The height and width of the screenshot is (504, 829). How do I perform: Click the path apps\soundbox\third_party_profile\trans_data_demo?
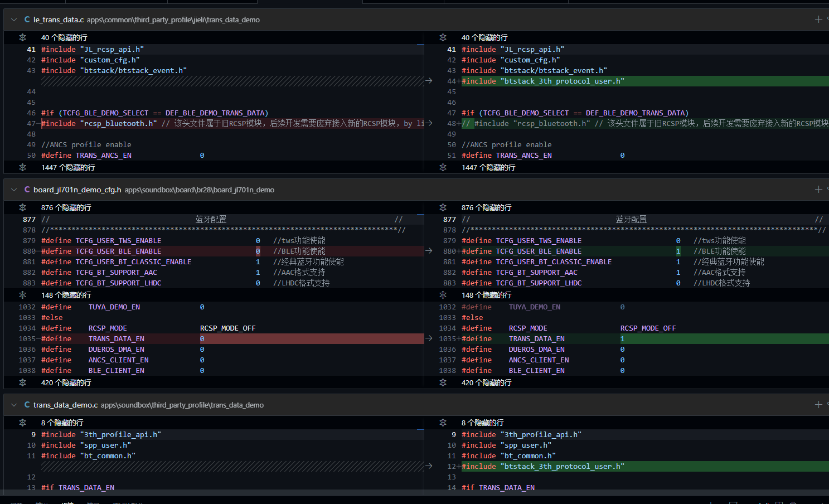point(182,405)
